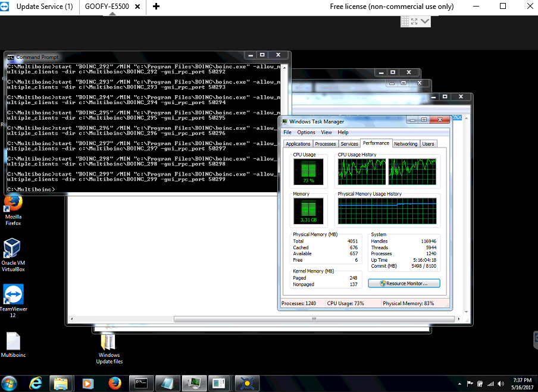Toggle TeamViewer full screen arrows icon
This screenshot has width=538, height=392.
tap(414, 21)
